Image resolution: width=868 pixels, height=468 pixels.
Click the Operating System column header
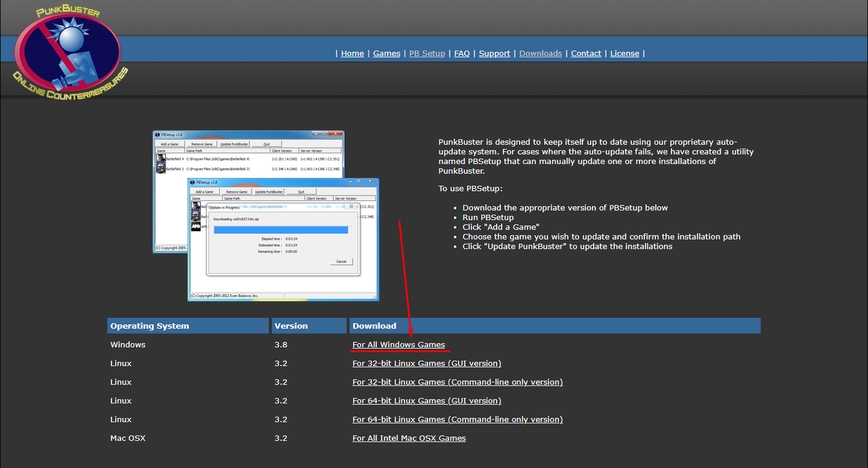(x=188, y=326)
